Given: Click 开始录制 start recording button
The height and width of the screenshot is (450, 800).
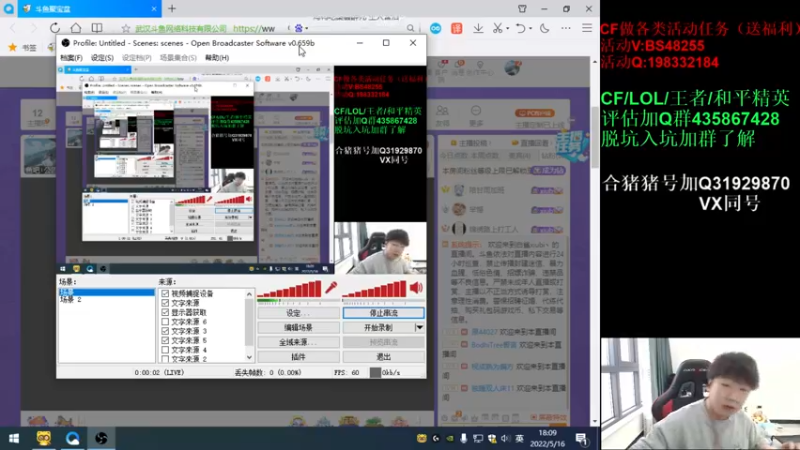Looking at the screenshot, I should point(379,327).
